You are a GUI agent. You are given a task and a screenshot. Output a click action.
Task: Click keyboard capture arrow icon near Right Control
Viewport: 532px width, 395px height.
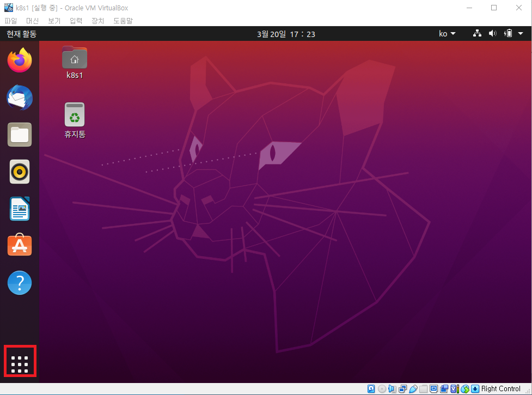[x=475, y=388]
